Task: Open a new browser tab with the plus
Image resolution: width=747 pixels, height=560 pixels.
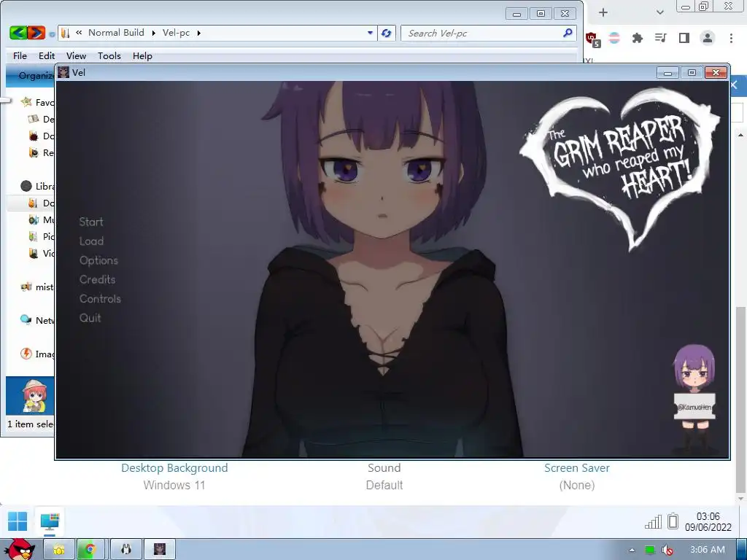Action: [x=603, y=12]
